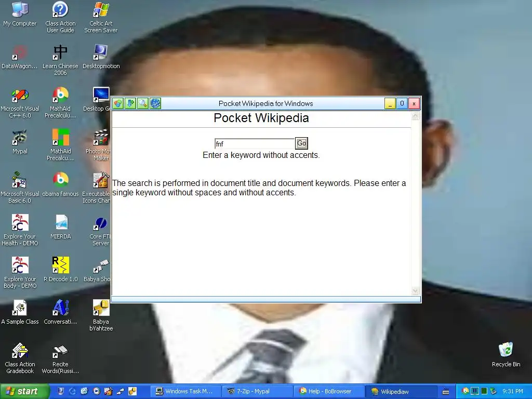532x399 pixels.
Task: Click the BoBrowser icon in system tray
Action: click(466, 391)
